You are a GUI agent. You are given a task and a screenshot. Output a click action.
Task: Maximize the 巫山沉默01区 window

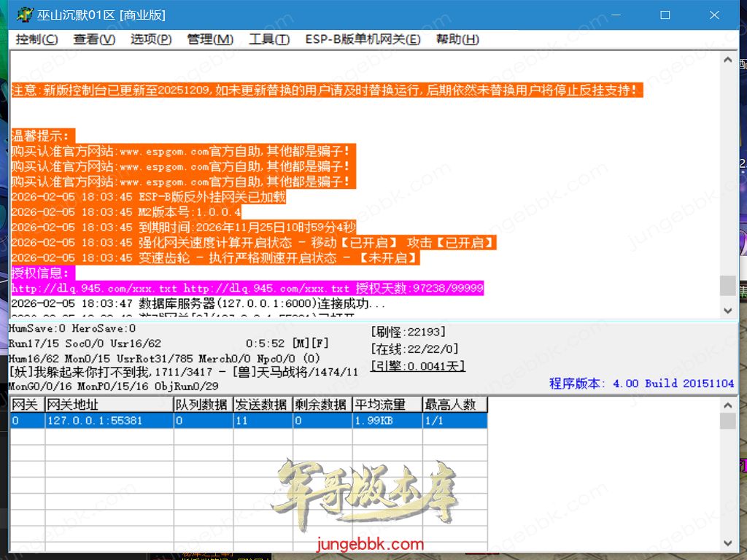tap(665, 15)
